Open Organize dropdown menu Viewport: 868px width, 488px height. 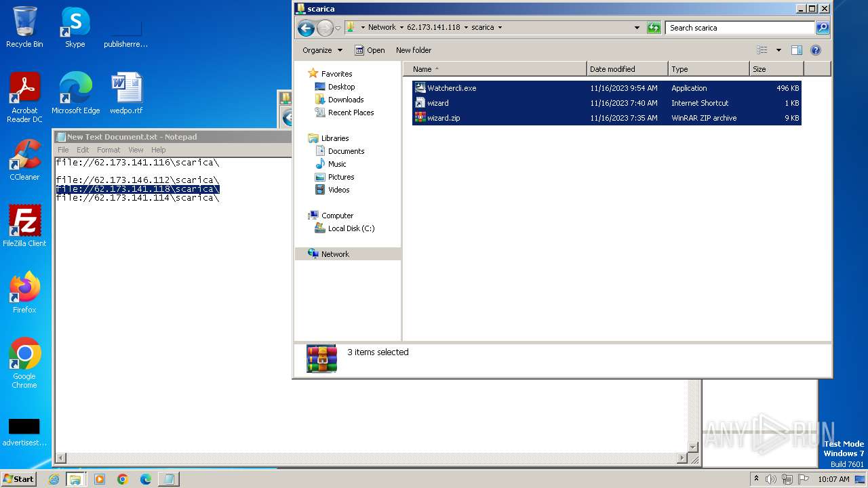[323, 50]
